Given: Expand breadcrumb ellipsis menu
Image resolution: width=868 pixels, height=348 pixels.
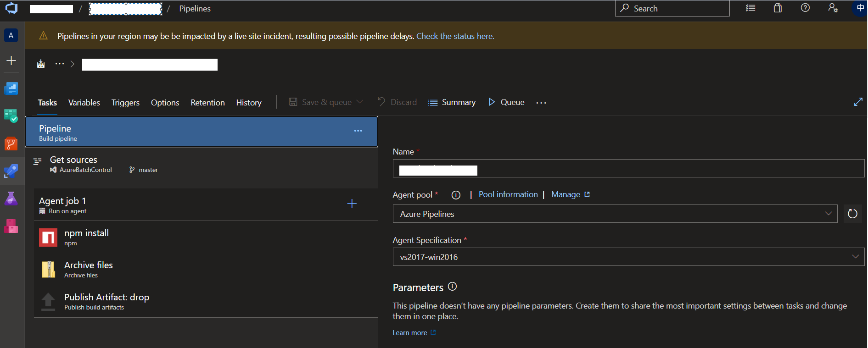Looking at the screenshot, I should [x=60, y=64].
